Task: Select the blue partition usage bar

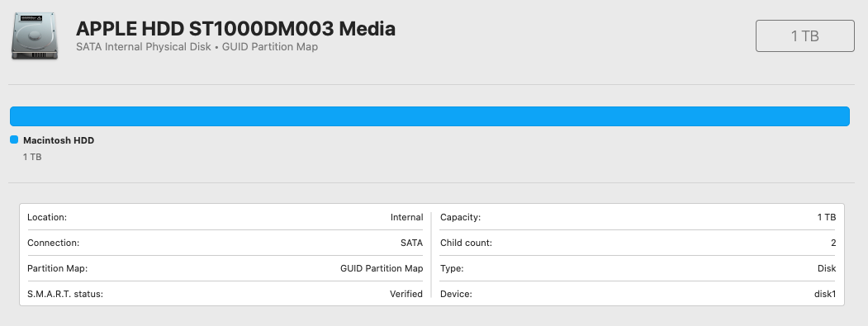Action: pyautogui.click(x=429, y=116)
